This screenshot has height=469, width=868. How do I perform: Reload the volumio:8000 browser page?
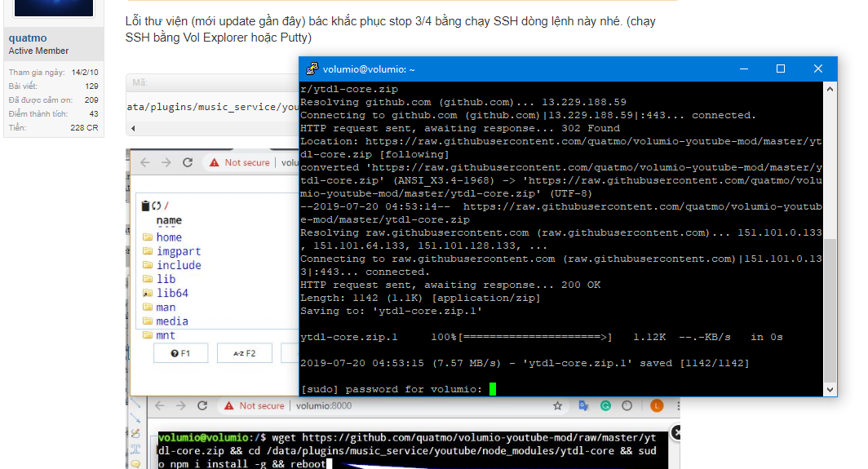pyautogui.click(x=202, y=406)
